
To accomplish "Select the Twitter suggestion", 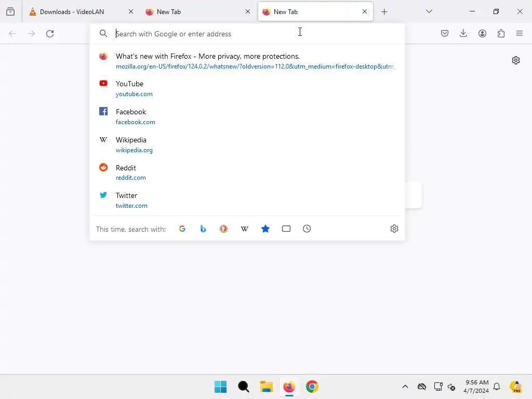I will pos(247,200).
